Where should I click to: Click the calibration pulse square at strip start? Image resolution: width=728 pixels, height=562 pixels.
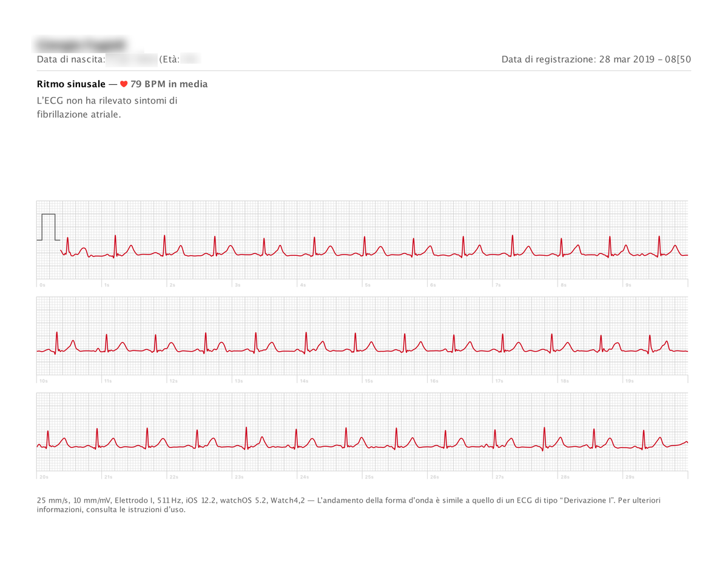point(49,227)
